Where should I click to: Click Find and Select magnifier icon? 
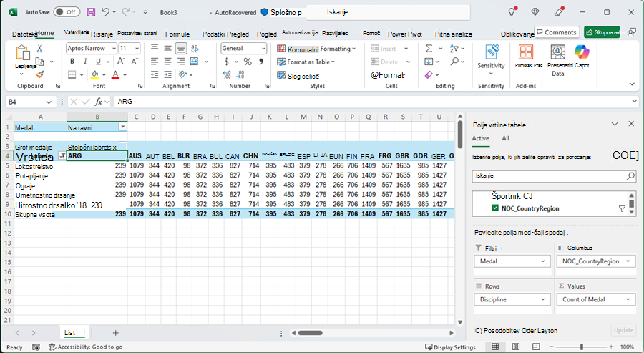click(x=454, y=62)
